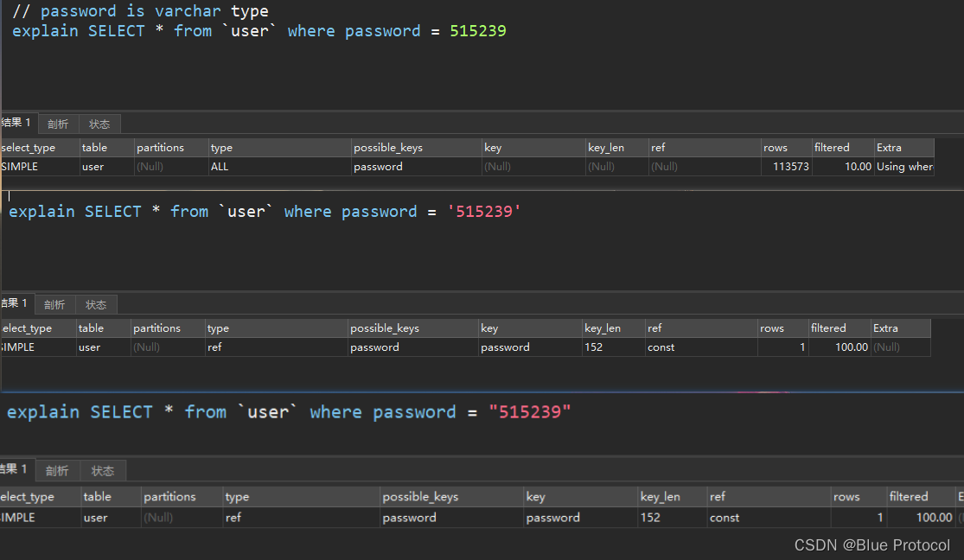Switch to 状态 tab under the double-quoted "515239" query

pos(103,471)
